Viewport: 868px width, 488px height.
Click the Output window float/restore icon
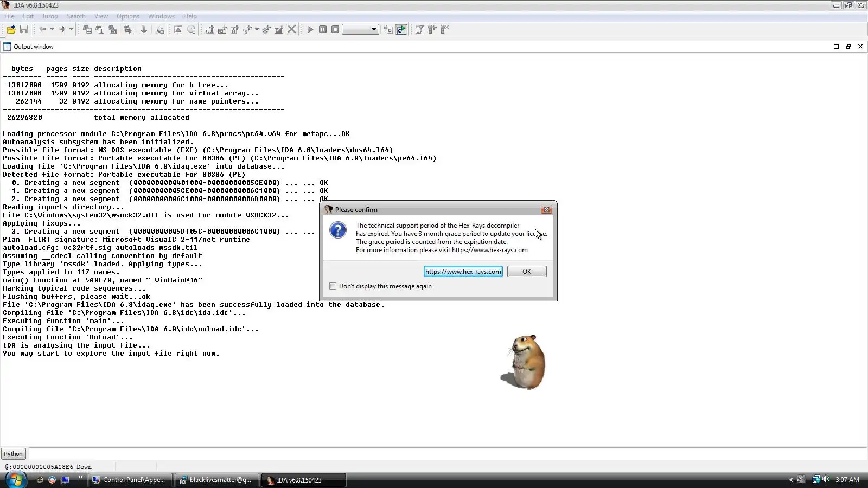coord(848,47)
